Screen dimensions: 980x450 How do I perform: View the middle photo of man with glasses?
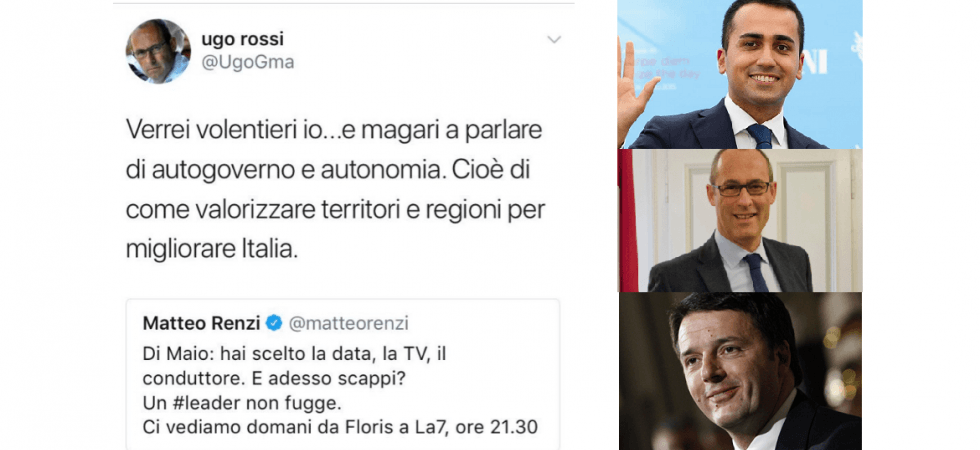(739, 221)
